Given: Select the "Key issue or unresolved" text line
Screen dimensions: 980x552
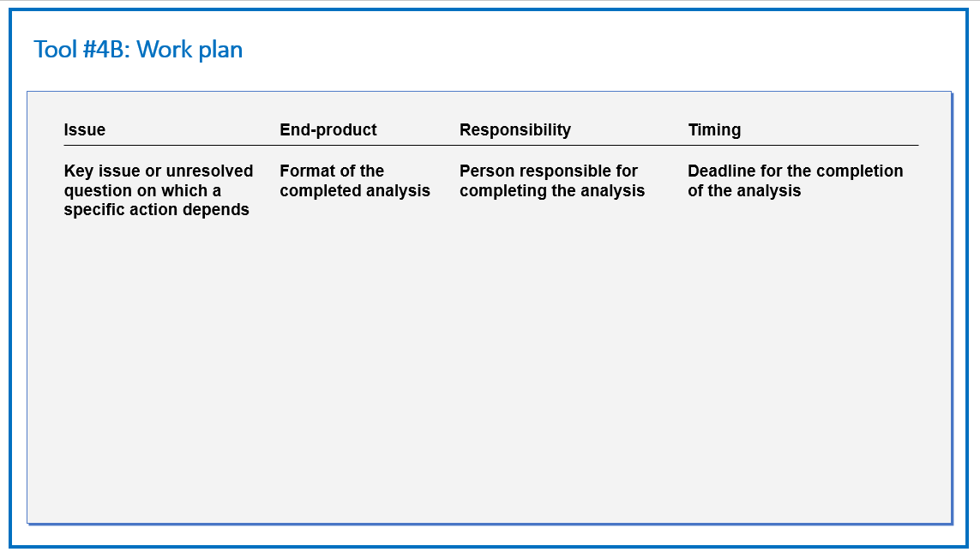Looking at the screenshot, I should (158, 171).
